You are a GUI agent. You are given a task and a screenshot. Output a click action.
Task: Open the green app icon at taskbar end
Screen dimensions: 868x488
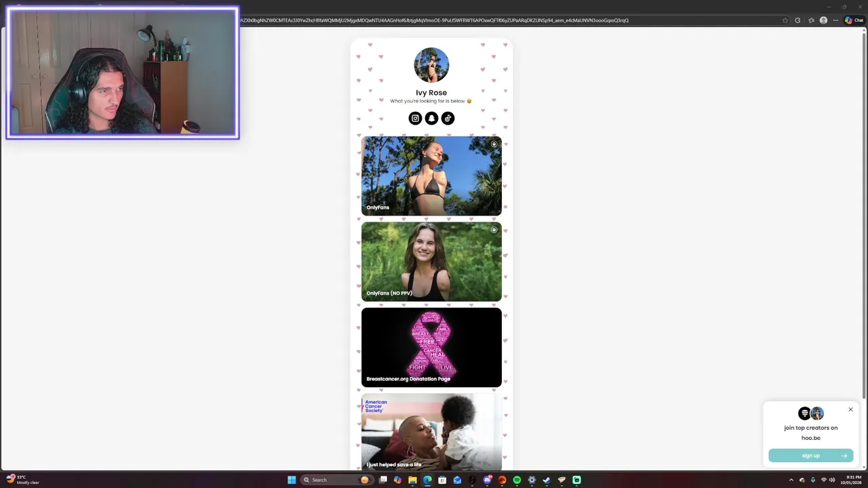576,480
